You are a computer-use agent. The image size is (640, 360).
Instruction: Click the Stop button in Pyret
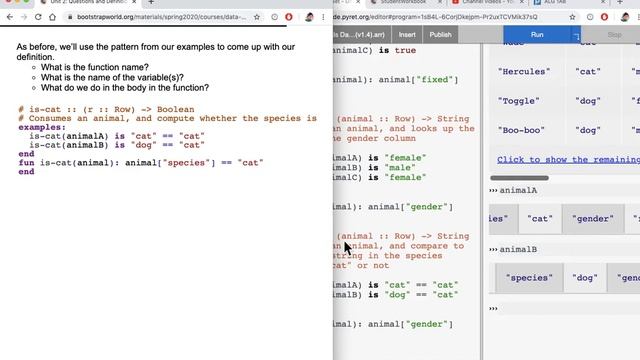pyautogui.click(x=614, y=35)
